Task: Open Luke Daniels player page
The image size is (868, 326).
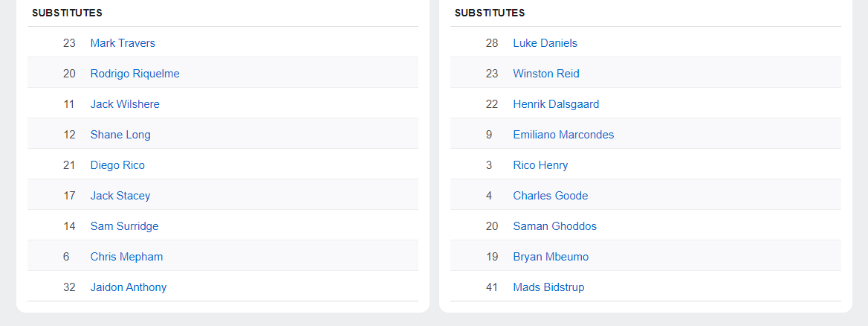Action: 545,43
